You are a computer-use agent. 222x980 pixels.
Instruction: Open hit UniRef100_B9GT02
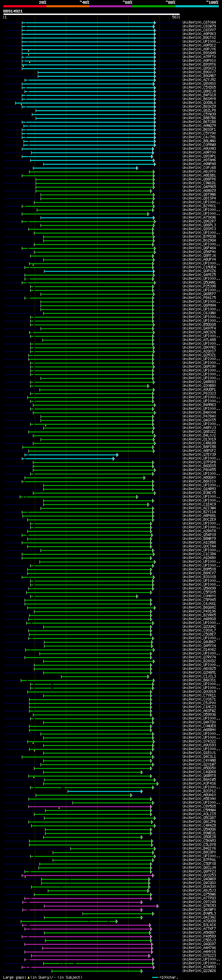[x=199, y=38]
